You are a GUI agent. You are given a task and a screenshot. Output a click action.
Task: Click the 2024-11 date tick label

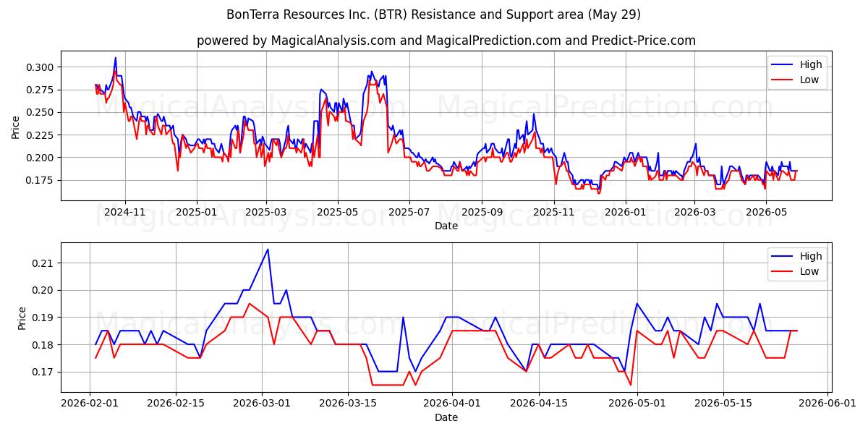tap(125, 212)
